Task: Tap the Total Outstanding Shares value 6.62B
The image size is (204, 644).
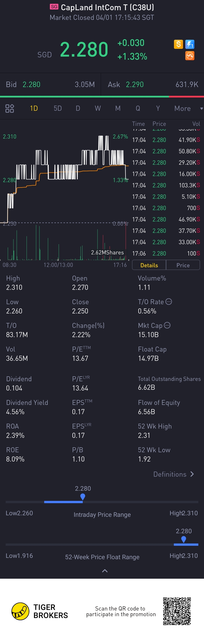Action: (146, 387)
